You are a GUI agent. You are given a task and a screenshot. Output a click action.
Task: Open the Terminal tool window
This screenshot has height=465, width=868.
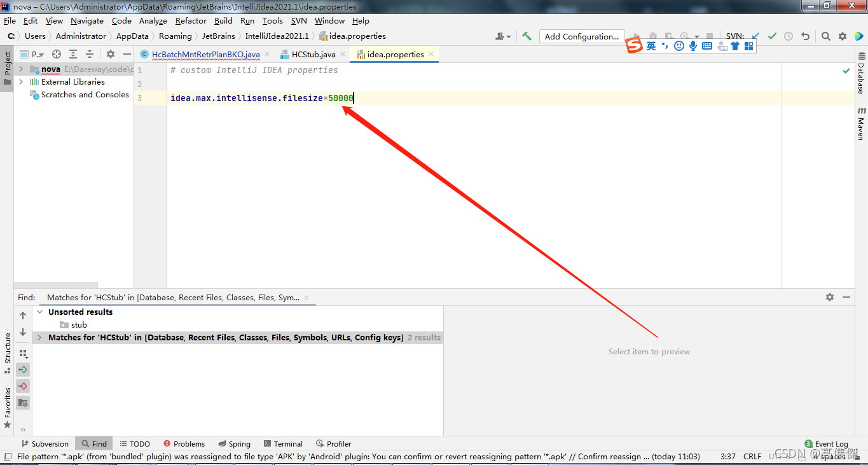click(283, 444)
